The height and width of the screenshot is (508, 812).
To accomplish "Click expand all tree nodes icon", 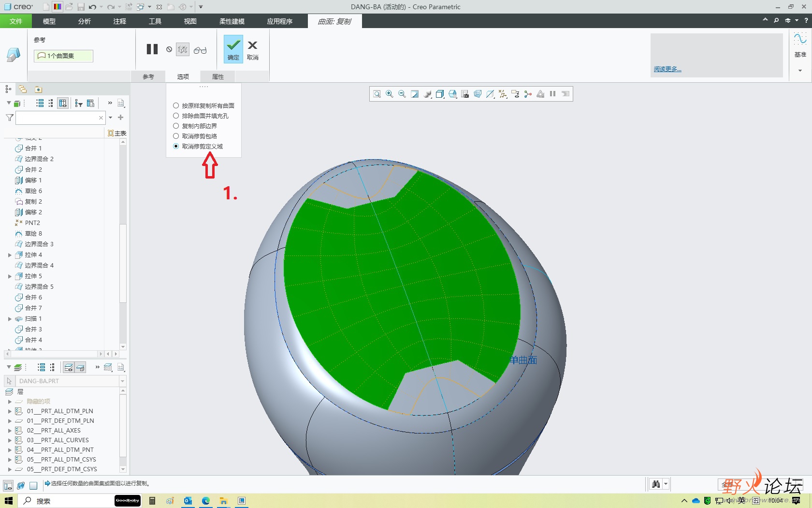I will 40,103.
